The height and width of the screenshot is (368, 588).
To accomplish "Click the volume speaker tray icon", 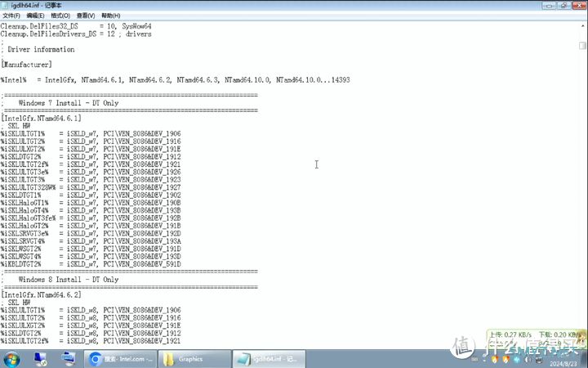I will (x=528, y=360).
